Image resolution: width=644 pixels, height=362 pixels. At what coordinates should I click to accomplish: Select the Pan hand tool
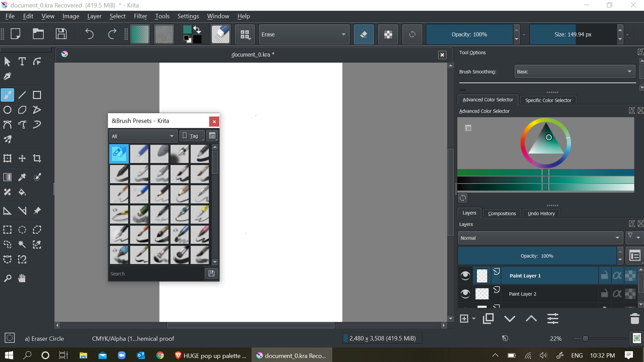[x=22, y=278]
